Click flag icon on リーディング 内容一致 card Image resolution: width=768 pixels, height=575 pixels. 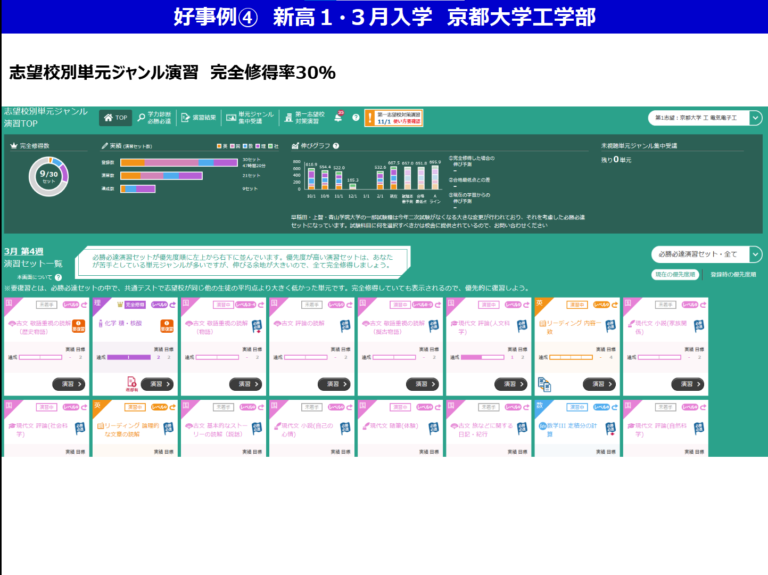(x=611, y=326)
